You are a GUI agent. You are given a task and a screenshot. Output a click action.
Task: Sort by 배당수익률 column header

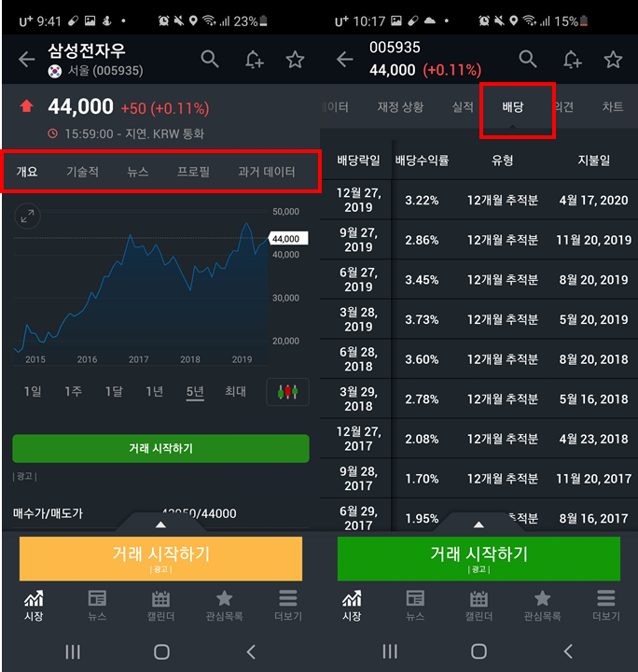click(422, 161)
